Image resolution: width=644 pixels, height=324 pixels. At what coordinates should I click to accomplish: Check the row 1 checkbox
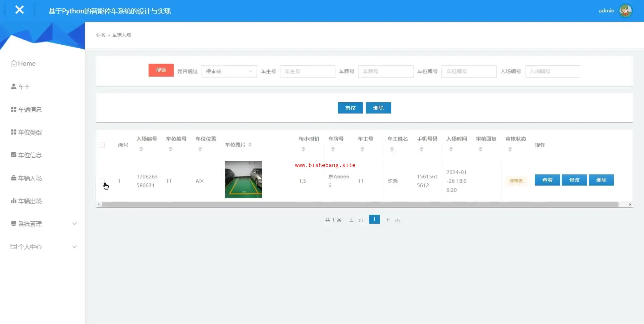click(102, 181)
